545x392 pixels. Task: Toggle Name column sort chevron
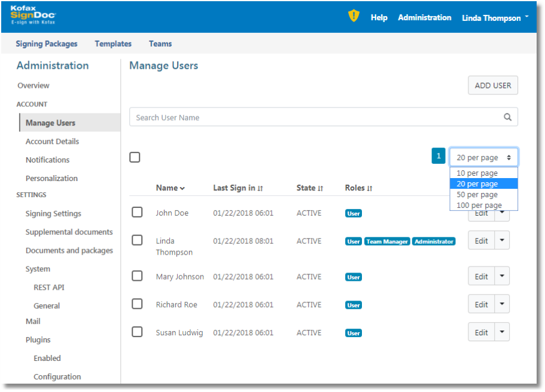182,188
